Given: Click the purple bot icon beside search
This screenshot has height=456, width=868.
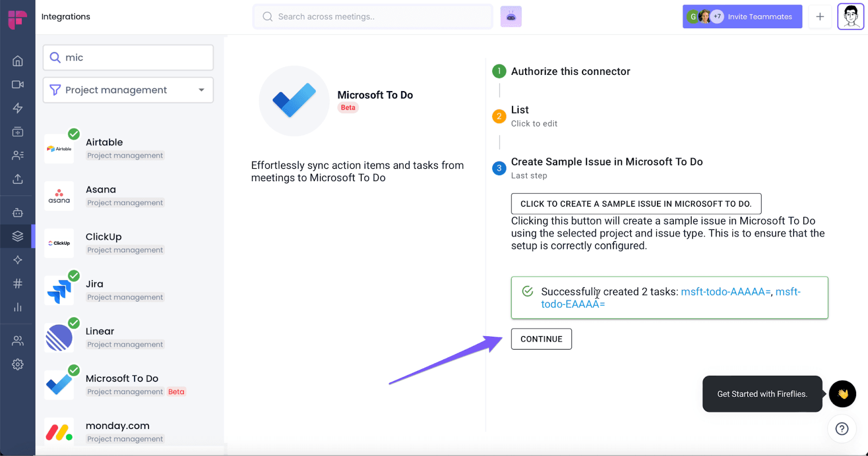Looking at the screenshot, I should point(511,17).
